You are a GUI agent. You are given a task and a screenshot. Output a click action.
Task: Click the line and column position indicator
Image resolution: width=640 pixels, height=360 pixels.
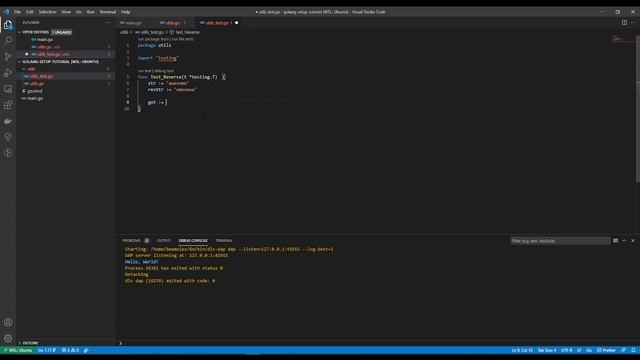(x=522, y=350)
